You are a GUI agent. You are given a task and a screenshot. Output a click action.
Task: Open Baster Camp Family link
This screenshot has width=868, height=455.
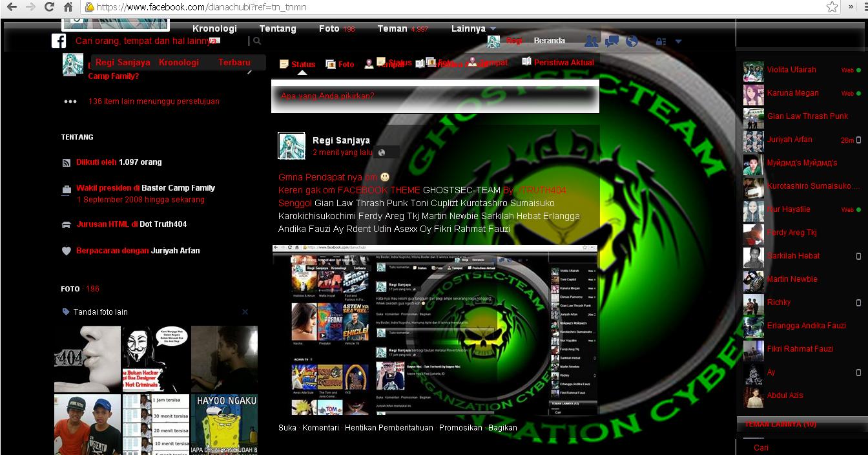tap(178, 188)
